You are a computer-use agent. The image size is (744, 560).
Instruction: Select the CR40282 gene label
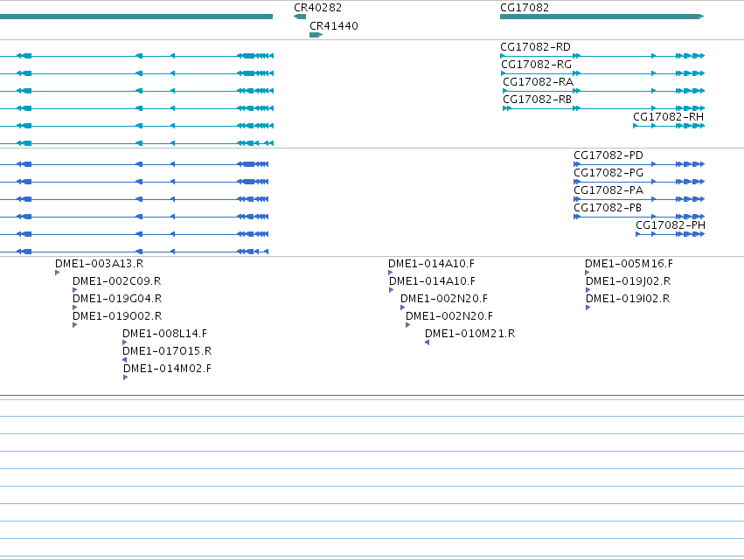[317, 8]
